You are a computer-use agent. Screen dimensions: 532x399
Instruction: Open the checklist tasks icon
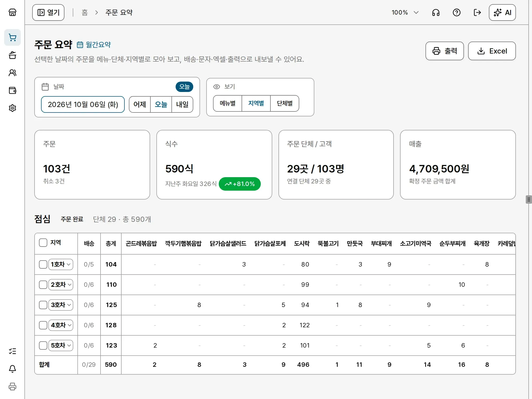pyautogui.click(x=12, y=351)
